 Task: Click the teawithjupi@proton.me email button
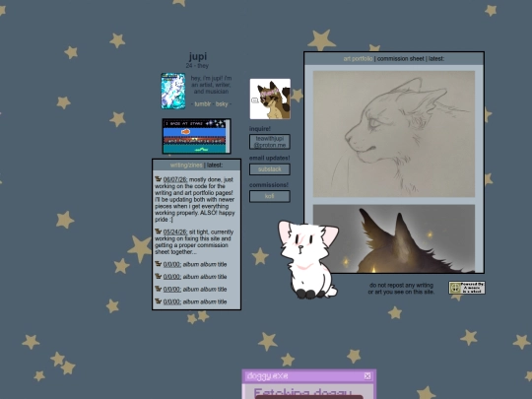270,142
